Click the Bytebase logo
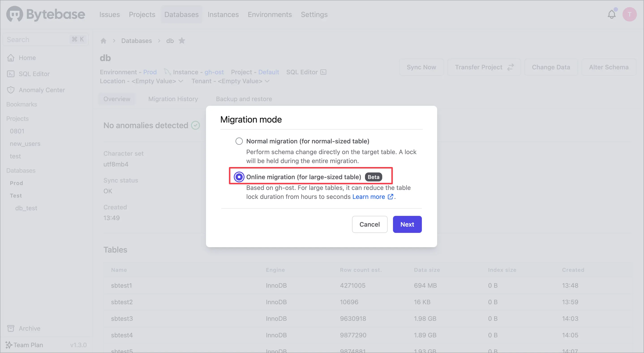This screenshot has width=644, height=353. [45, 14]
